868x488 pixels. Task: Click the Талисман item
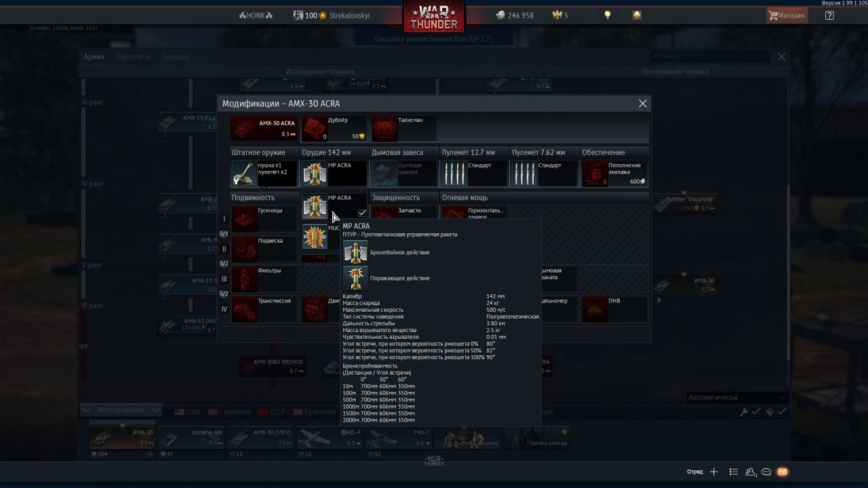pyautogui.click(x=404, y=128)
